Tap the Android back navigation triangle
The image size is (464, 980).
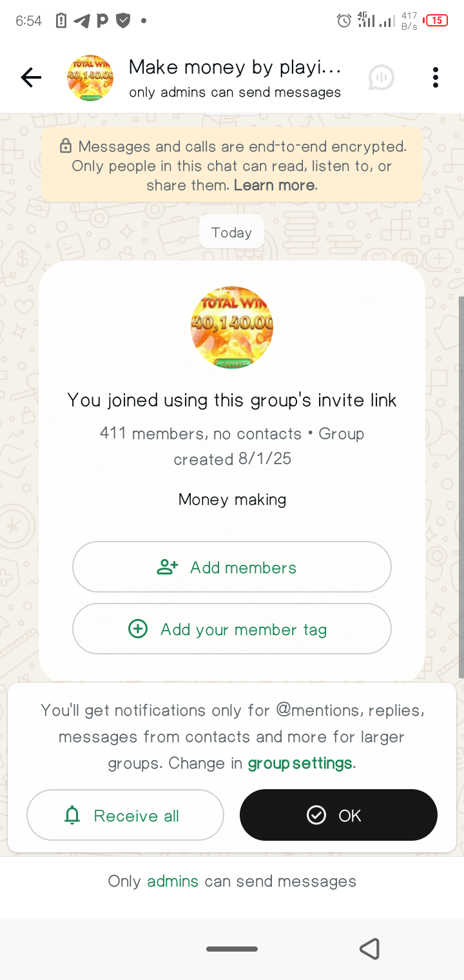pyautogui.click(x=369, y=949)
